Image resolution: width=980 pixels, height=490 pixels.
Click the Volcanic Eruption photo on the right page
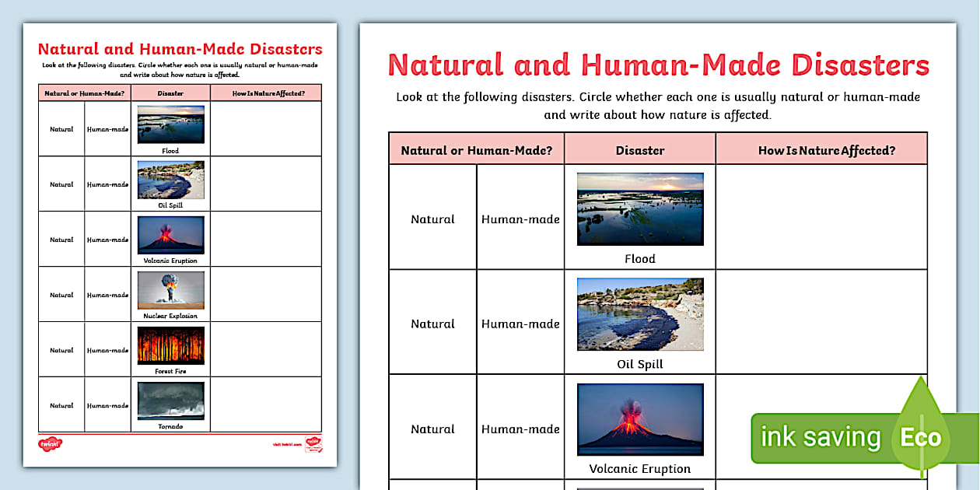click(x=639, y=418)
